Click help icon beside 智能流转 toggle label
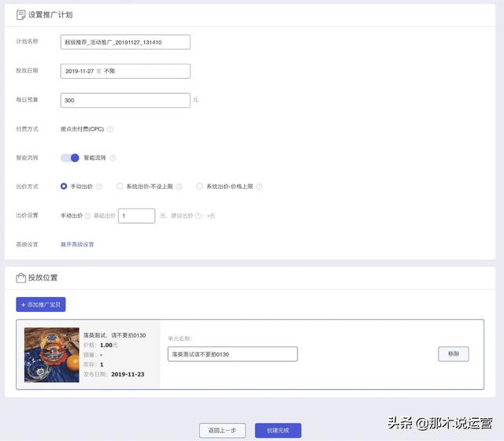The height and width of the screenshot is (441, 504). 113,157
